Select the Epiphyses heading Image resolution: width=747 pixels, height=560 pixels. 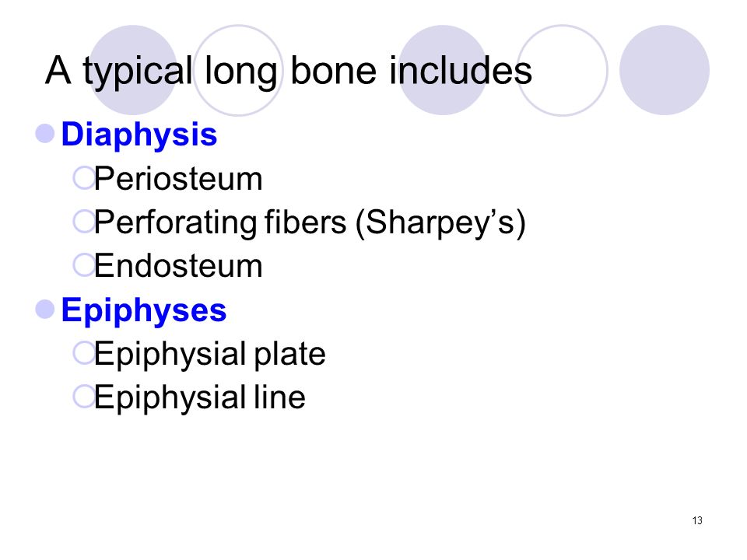pyautogui.click(x=144, y=310)
